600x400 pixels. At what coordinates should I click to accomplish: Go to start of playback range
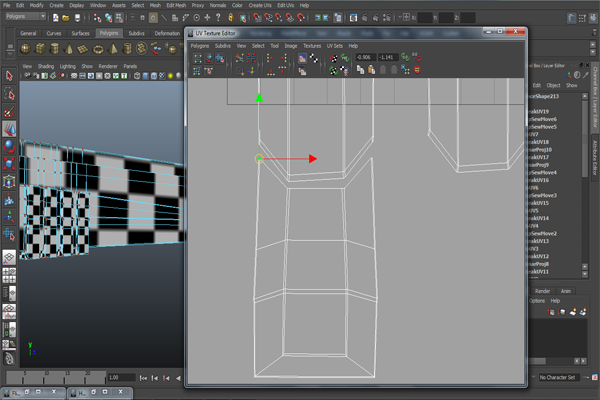point(143,378)
